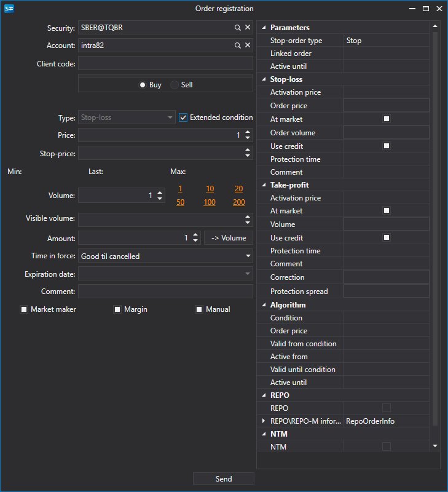Expand the REPO\REPO-M information row
Image resolution: width=448 pixels, height=492 pixels.
[264, 421]
